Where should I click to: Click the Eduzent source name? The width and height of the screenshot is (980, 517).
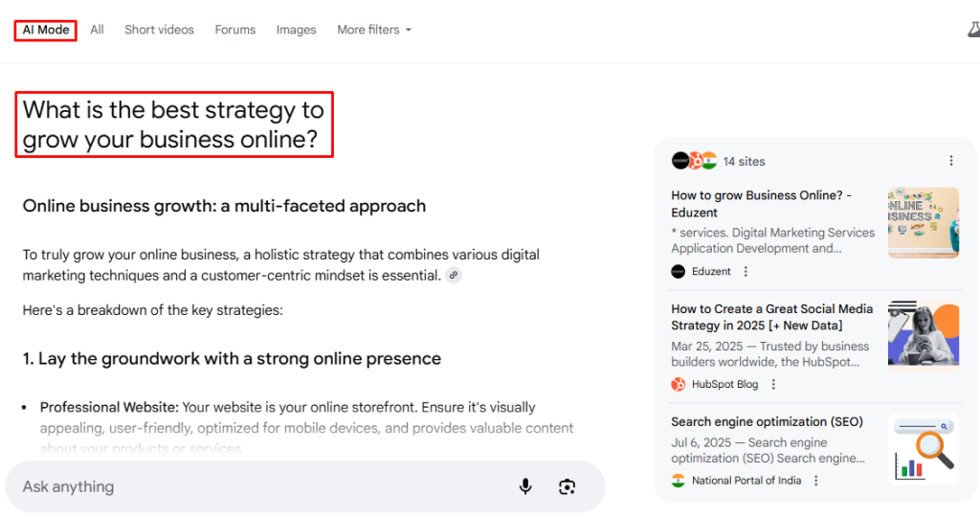711,271
